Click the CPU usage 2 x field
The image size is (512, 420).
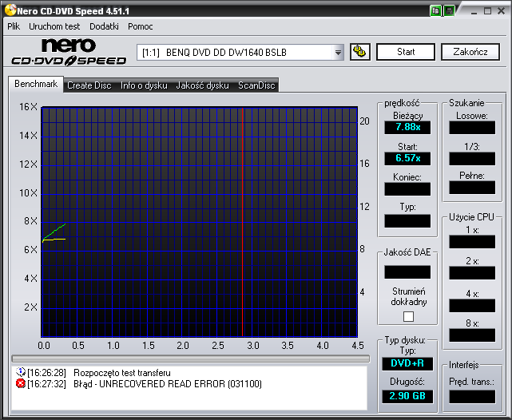point(472,273)
